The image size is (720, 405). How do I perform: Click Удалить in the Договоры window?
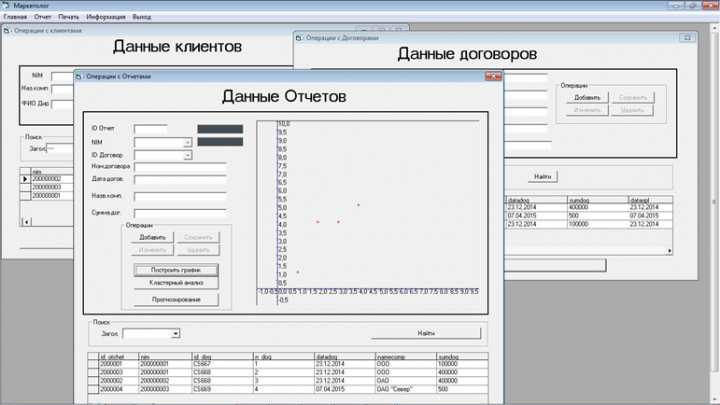(x=632, y=110)
